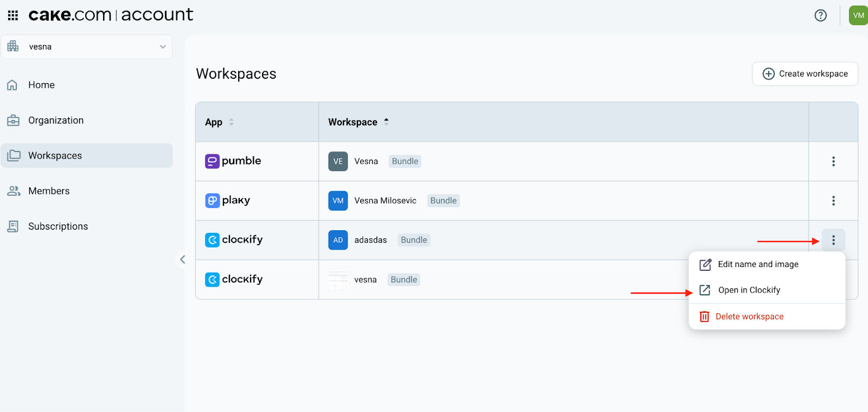Open the help question mark icon
Image resolution: width=868 pixels, height=412 pixels.
click(821, 15)
